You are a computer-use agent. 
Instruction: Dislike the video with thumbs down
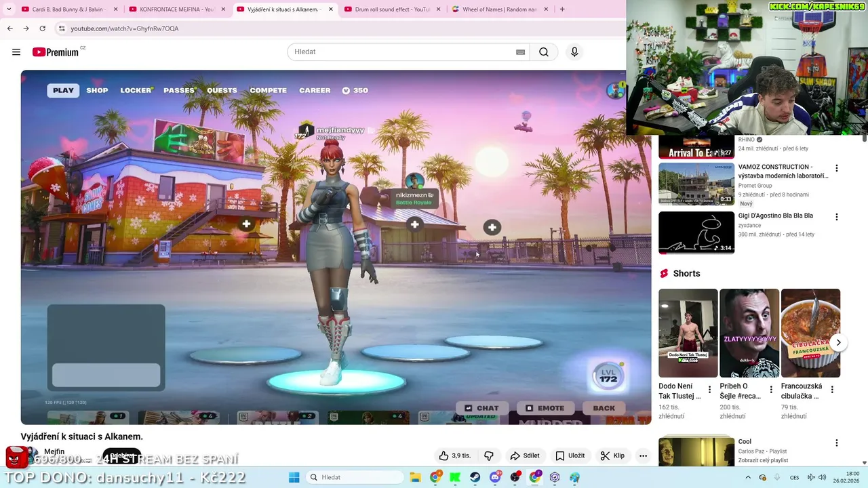point(488,456)
